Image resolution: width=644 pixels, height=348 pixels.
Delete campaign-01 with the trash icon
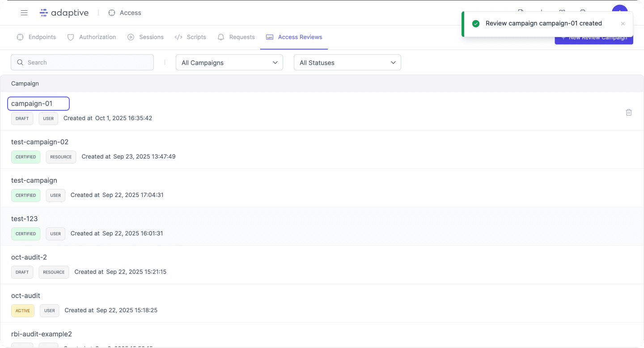[629, 113]
